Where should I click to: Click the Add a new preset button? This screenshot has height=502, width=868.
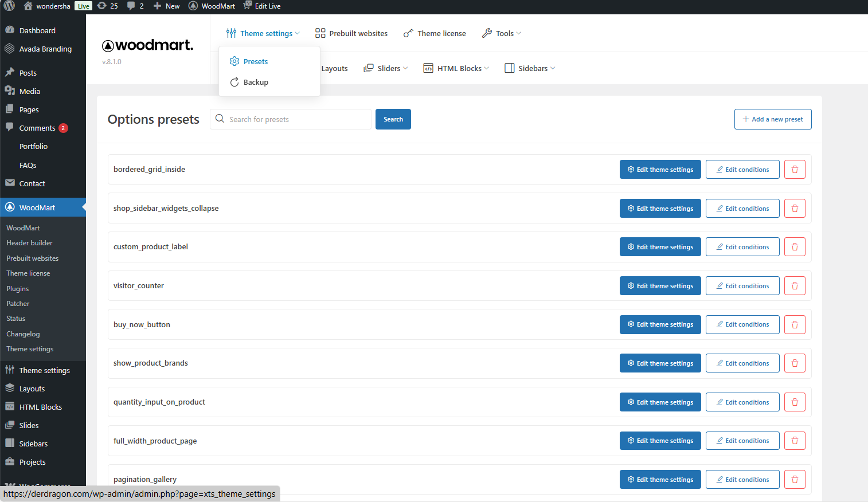click(772, 119)
